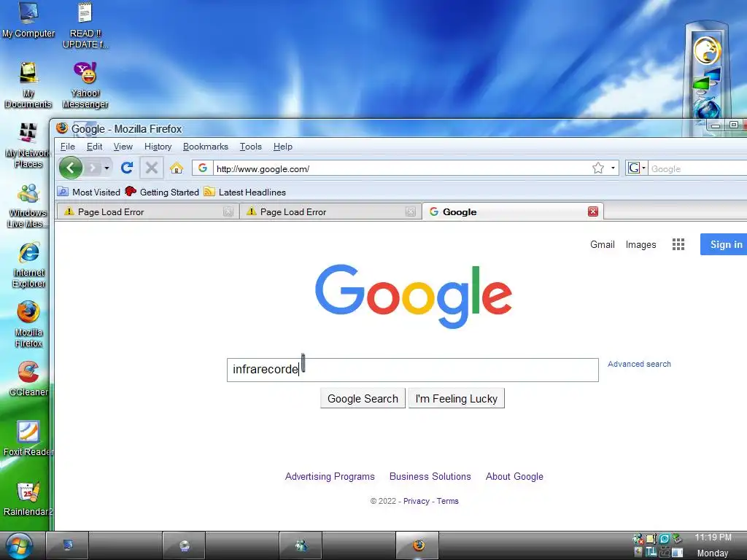Screen dimensions: 747x560
Task: Open the search engine selector dropdown
Action: coord(636,168)
